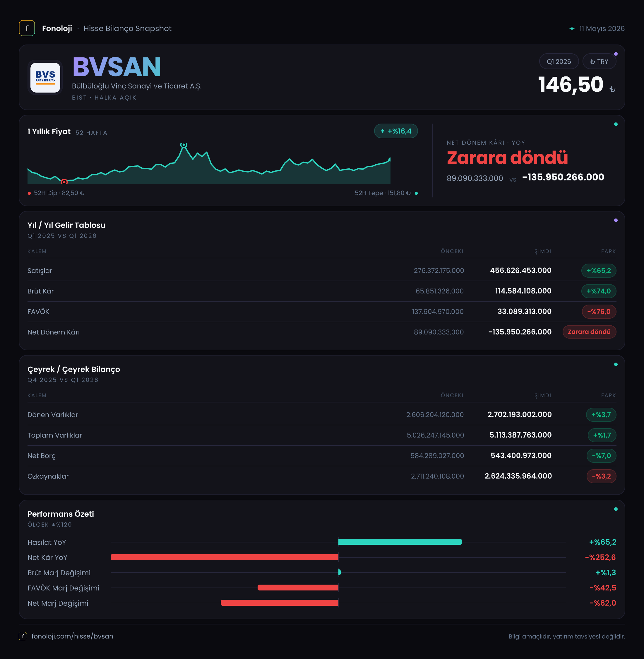
Task: Select the Q1 2026 period pill
Action: 559,61
